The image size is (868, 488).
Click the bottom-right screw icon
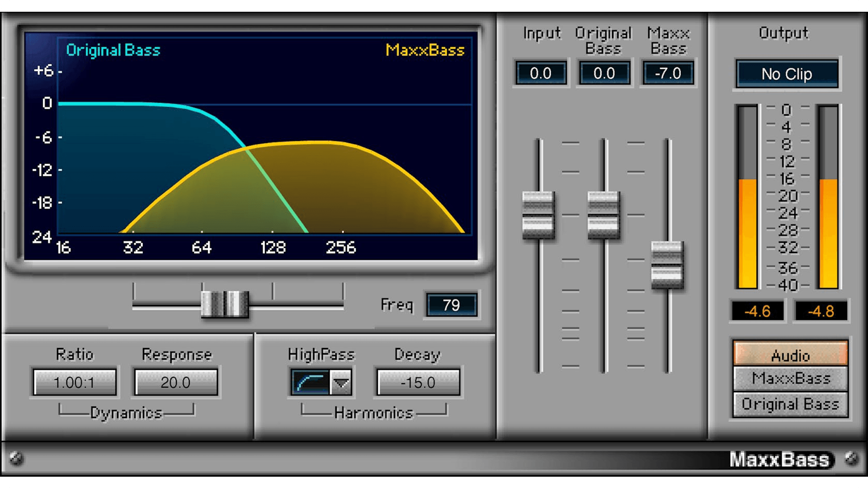(852, 458)
